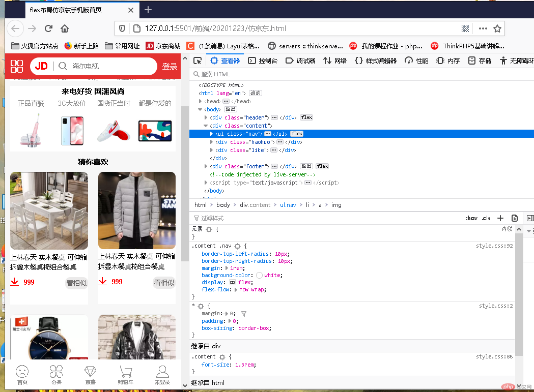Open style.css:86 source link
The image size is (534, 392).
click(x=494, y=356)
